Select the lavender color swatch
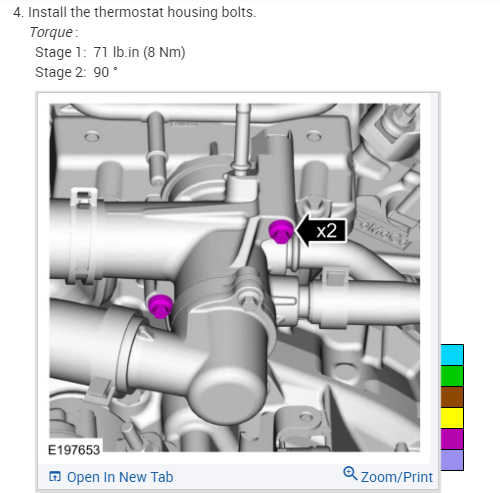The image size is (500, 493). point(452,460)
